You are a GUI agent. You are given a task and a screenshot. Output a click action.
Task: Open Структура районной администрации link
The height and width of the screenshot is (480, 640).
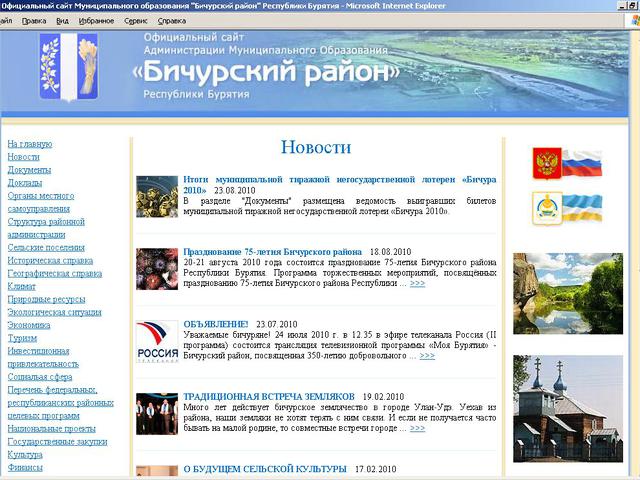click(46, 228)
